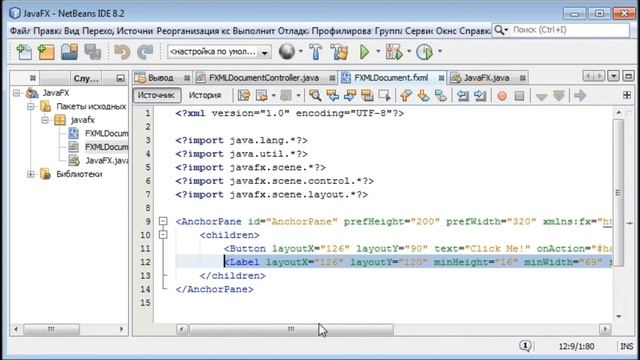Click projects panel scrollbar right arrow
Screen dimensions: 640x360
[x=121, y=329]
